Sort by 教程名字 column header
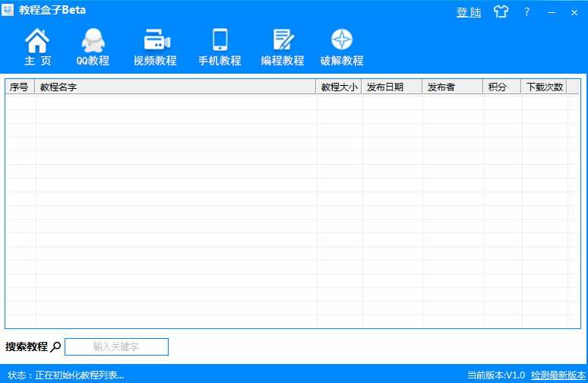 (175, 87)
